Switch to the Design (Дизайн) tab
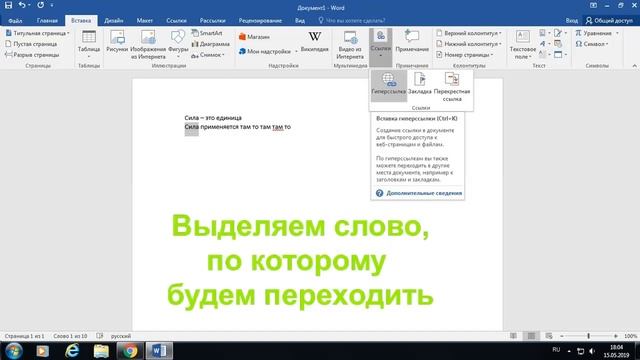Image resolution: width=640 pixels, height=360 pixels. [113, 20]
